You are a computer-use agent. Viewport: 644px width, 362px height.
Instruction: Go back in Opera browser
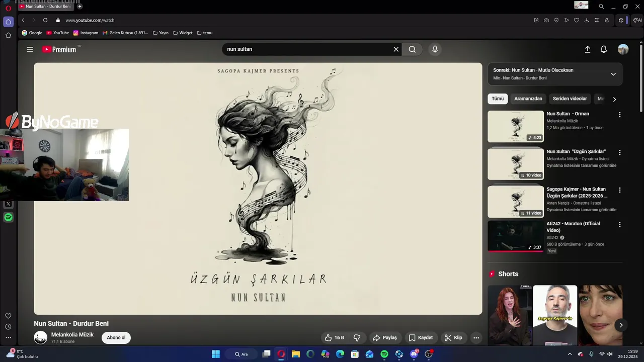(23, 20)
